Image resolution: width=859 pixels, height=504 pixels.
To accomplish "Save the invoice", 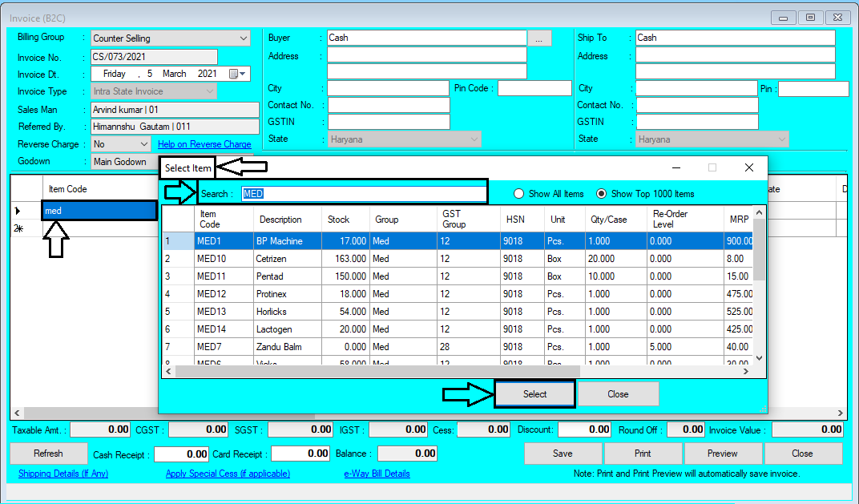I will [x=563, y=453].
